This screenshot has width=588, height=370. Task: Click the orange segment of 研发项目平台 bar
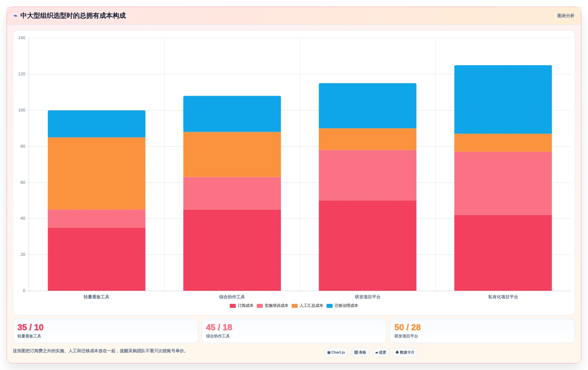pos(367,139)
